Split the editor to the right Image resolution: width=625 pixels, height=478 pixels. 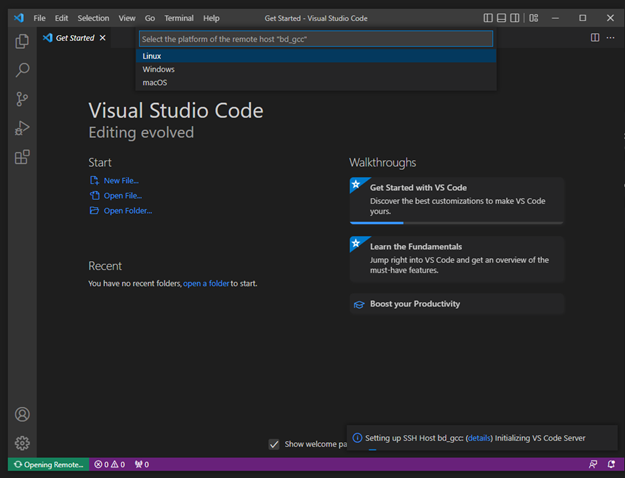(595, 37)
